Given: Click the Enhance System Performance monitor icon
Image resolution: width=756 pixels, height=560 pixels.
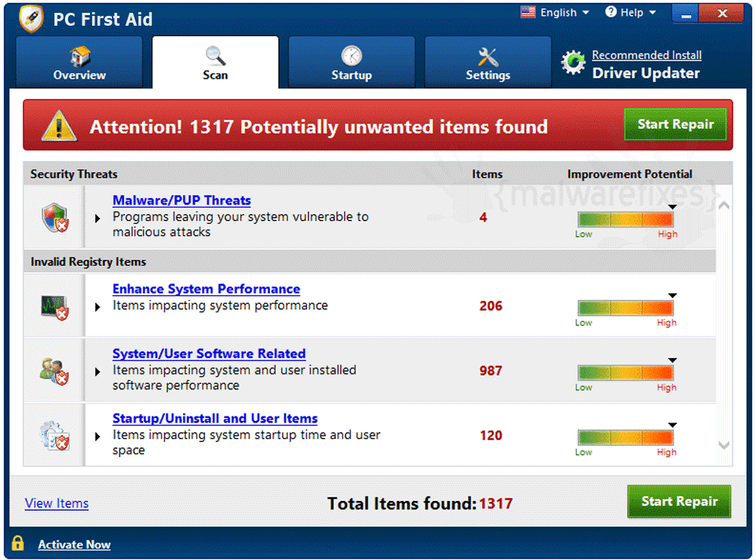Looking at the screenshot, I should [x=54, y=308].
